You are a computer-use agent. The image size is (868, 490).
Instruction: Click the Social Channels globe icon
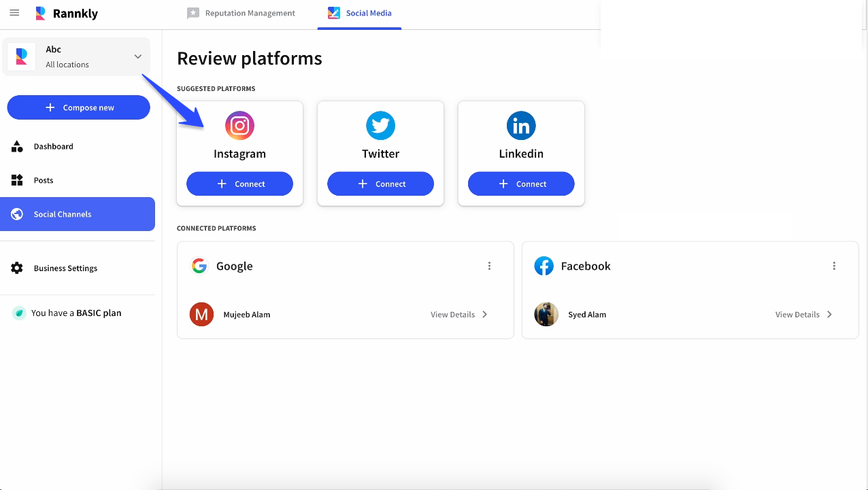[17, 214]
